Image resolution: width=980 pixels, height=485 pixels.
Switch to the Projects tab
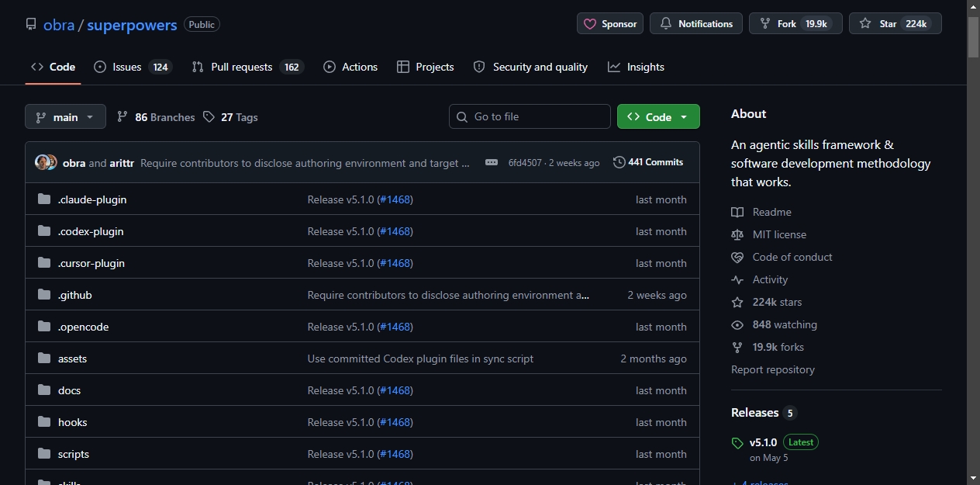(x=425, y=67)
